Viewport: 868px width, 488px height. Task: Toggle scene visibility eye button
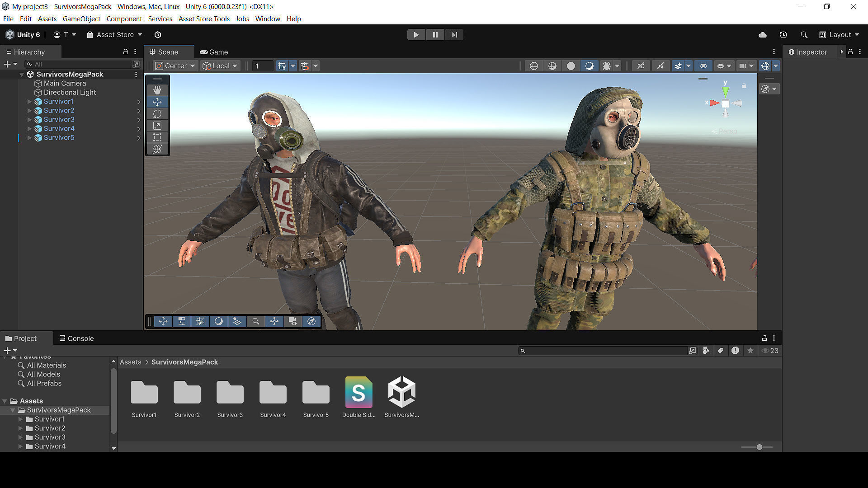click(x=703, y=66)
